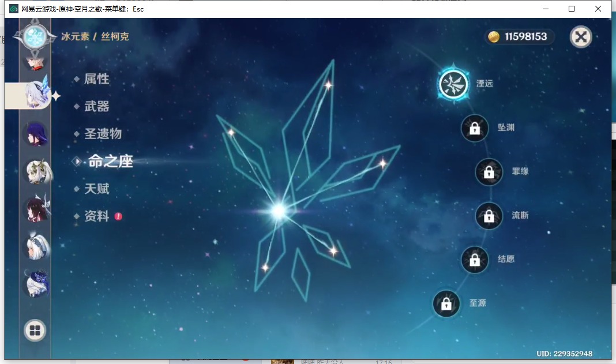Click the 至源 constellation label
This screenshot has width=616, height=364.
click(478, 303)
